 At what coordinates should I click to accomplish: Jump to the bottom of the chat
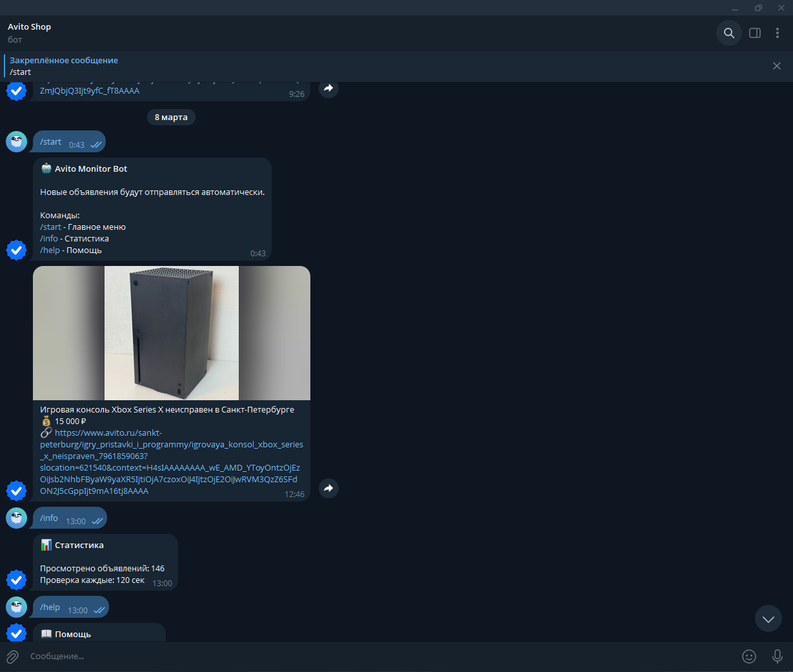768,619
